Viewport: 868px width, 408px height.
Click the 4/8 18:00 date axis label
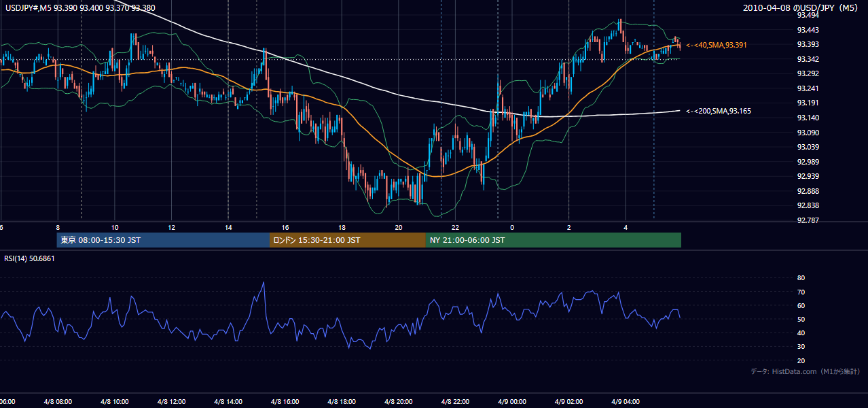point(342,402)
